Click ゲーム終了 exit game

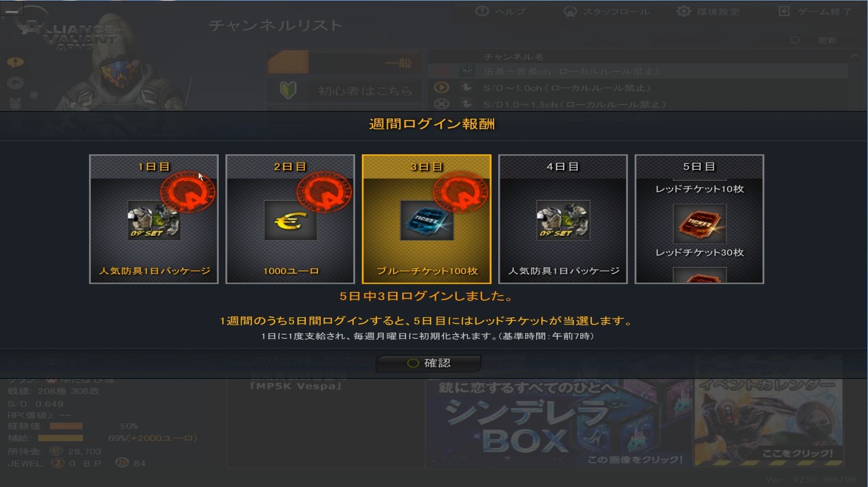pyautogui.click(x=815, y=11)
